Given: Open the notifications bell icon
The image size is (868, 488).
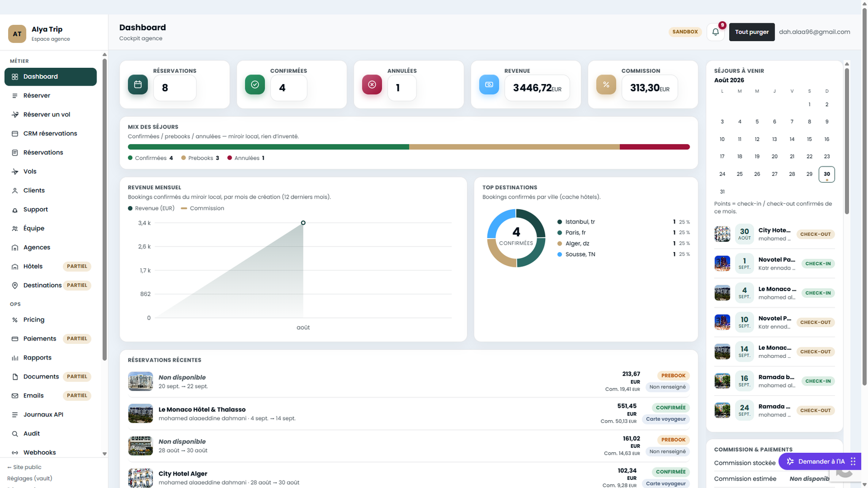Looking at the screenshot, I should (716, 32).
